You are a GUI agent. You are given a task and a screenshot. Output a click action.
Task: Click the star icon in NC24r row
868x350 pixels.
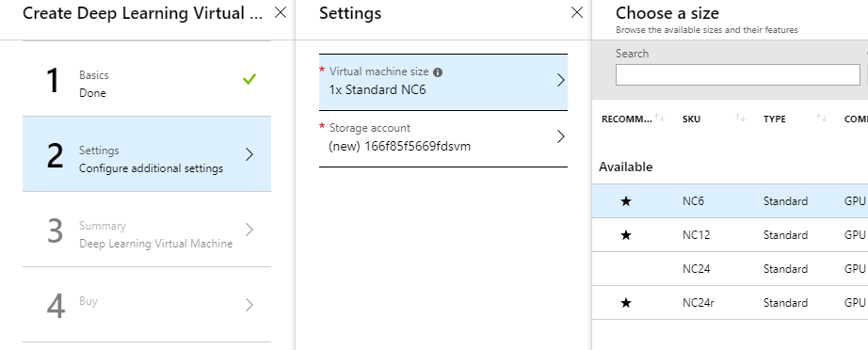pos(626,303)
